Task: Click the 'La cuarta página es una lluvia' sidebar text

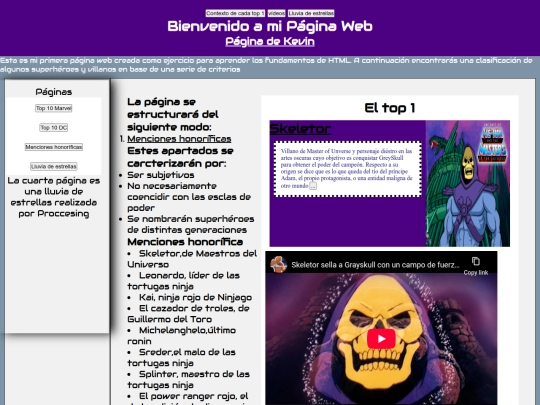Action: point(54,197)
